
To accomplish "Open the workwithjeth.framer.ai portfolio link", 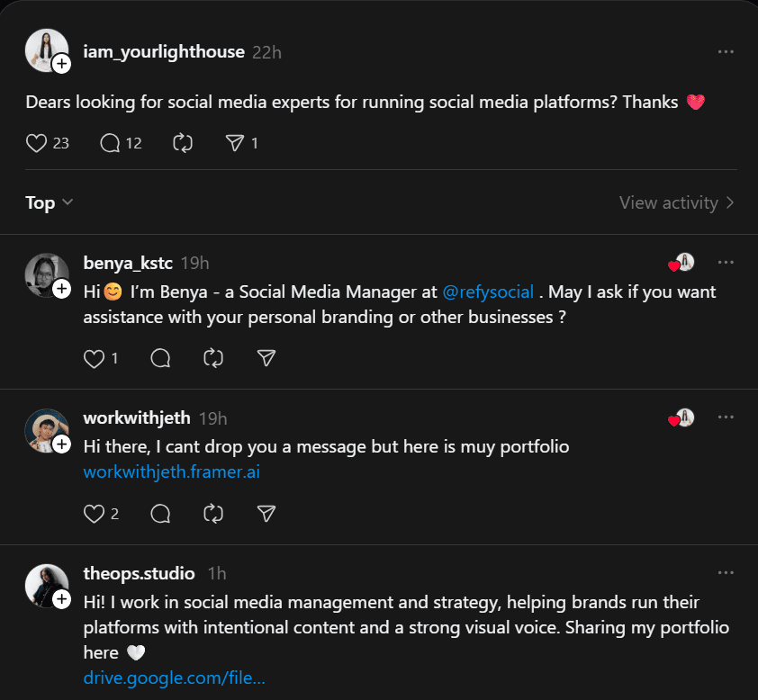I will coord(171,471).
